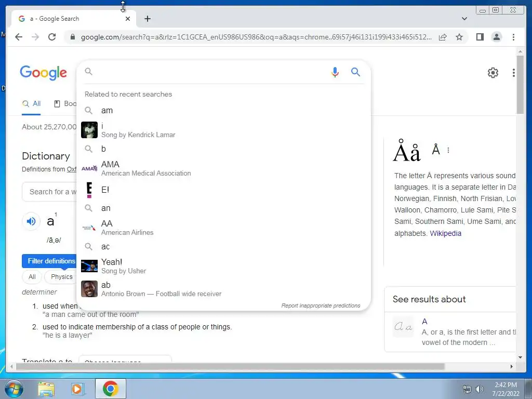Switch to the Books results tab
The height and width of the screenshot is (399, 532).
pos(65,104)
